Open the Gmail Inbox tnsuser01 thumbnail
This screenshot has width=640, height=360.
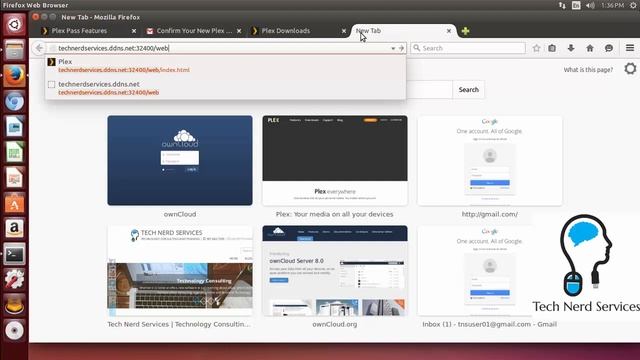click(490, 271)
